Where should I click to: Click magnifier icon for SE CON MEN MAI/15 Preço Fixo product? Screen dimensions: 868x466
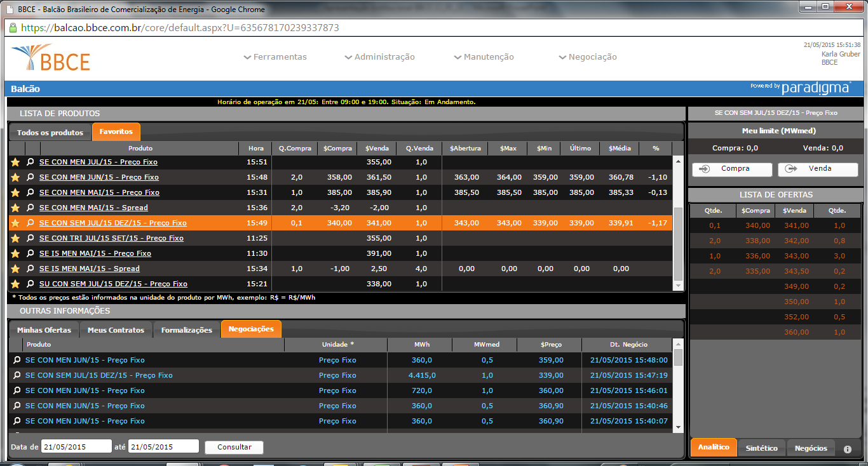(x=30, y=192)
